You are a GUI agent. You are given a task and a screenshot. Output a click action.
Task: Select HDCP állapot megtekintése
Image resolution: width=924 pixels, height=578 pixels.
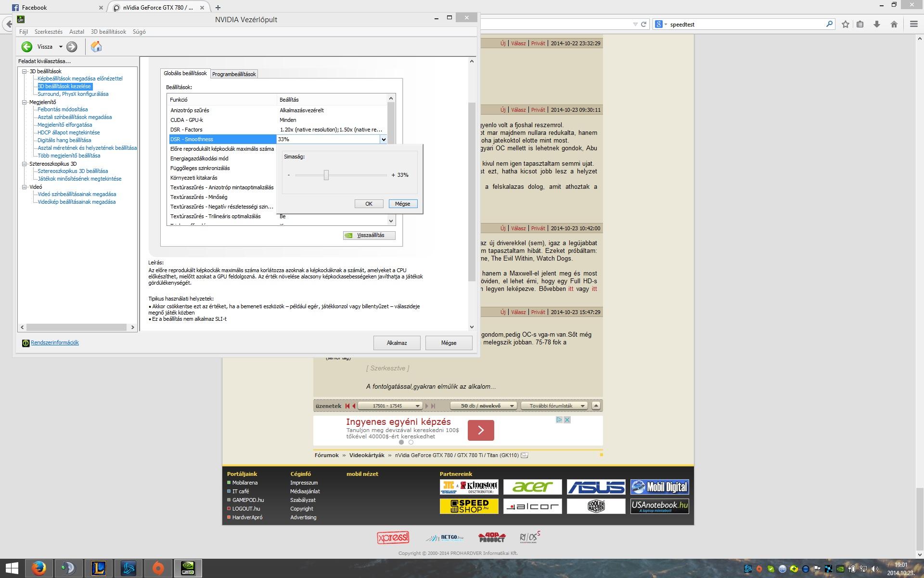[x=69, y=132]
